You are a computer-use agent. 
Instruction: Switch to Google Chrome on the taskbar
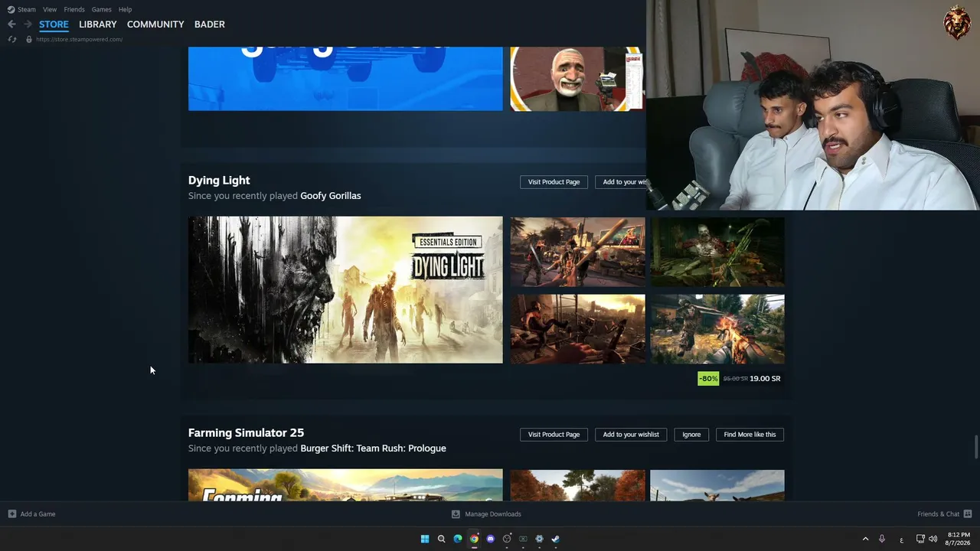tap(474, 539)
